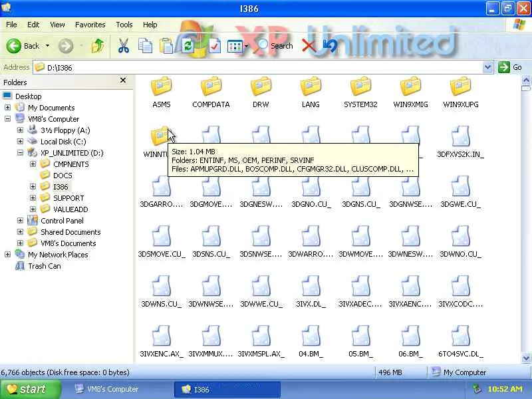Screen dimensions: 532x399
Task: Select Shared Documents in tree
Action: 70,232
